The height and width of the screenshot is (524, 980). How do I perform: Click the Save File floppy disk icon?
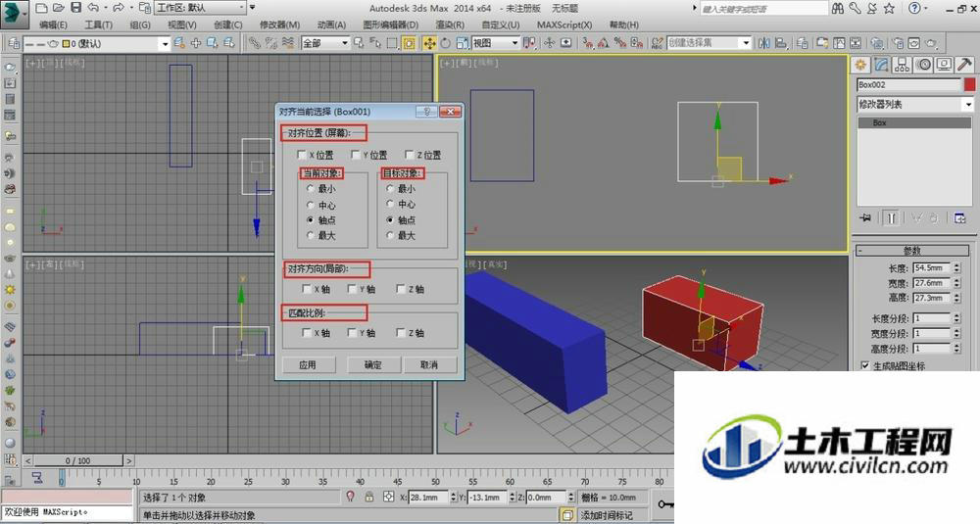coord(75,8)
